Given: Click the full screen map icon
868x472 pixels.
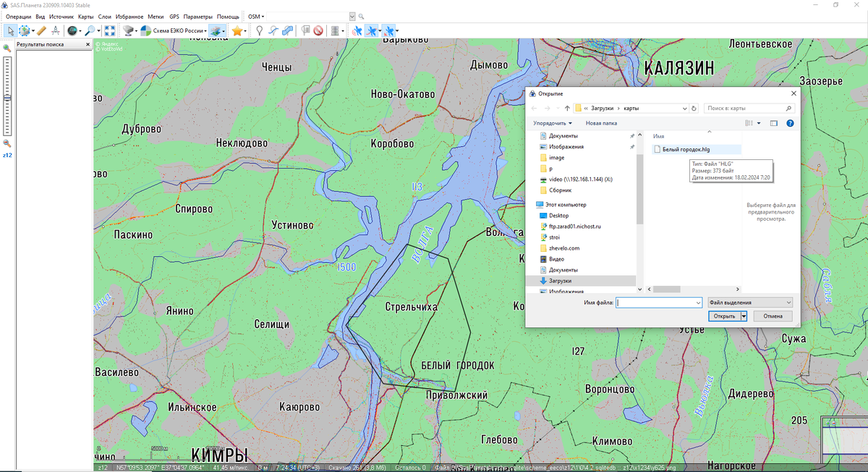Looking at the screenshot, I should [110, 31].
